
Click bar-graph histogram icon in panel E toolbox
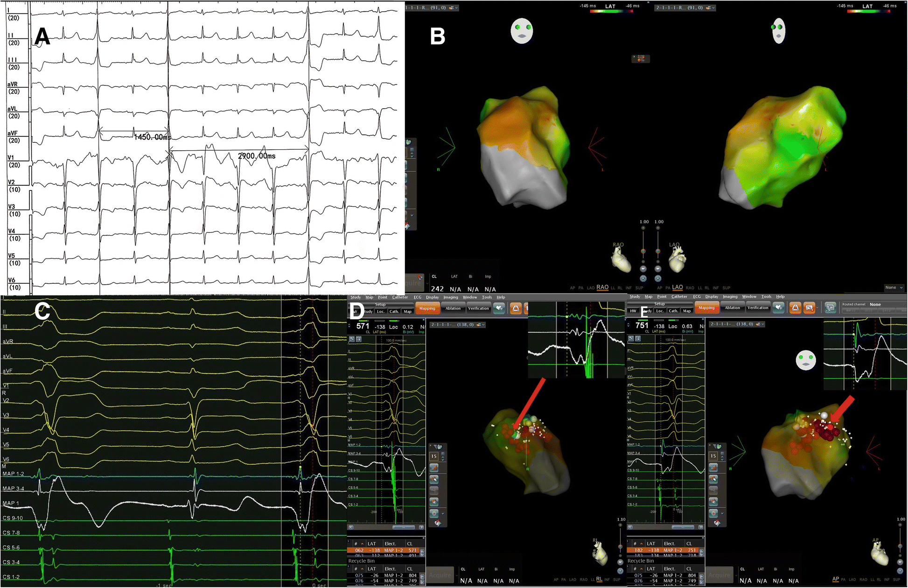(713, 468)
